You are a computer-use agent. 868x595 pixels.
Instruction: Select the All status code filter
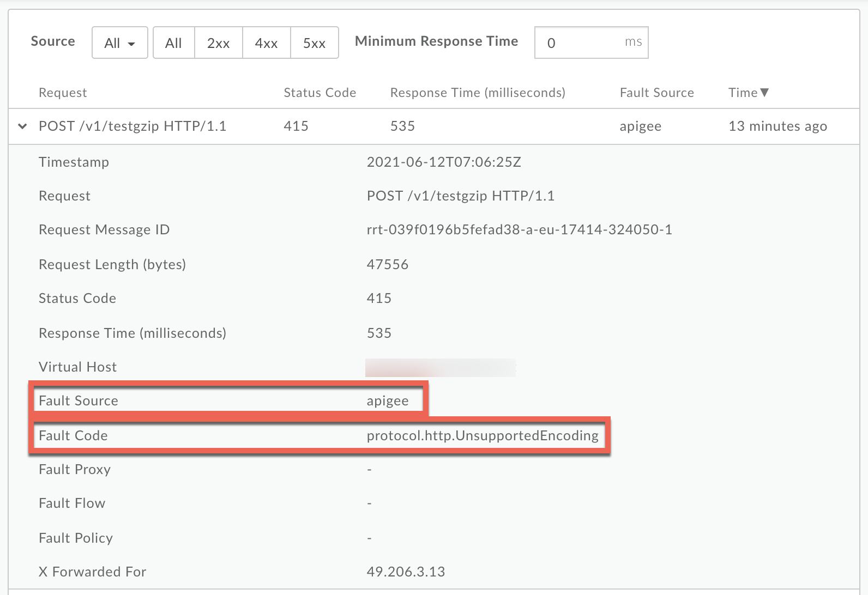click(x=173, y=43)
